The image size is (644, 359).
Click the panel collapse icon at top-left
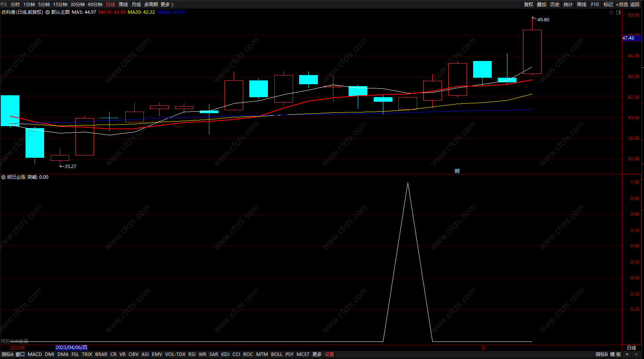click(x=4, y=4)
